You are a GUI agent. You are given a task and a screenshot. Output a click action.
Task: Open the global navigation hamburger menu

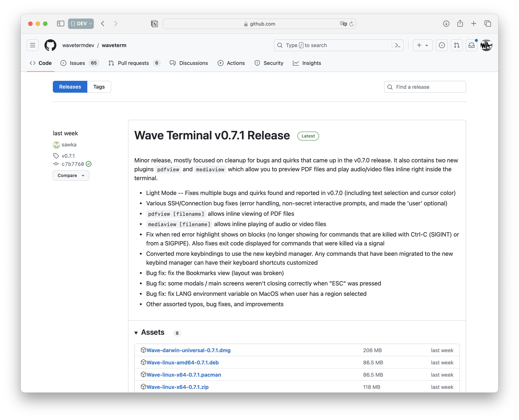pos(33,45)
